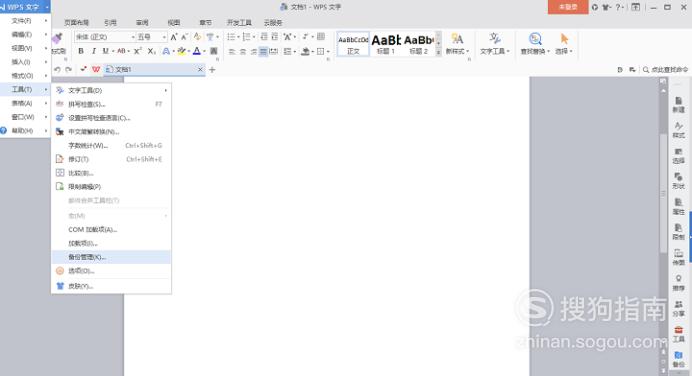Switch to the 页面布局 ribbon tab
This screenshot has width=692, height=376.
77,23
